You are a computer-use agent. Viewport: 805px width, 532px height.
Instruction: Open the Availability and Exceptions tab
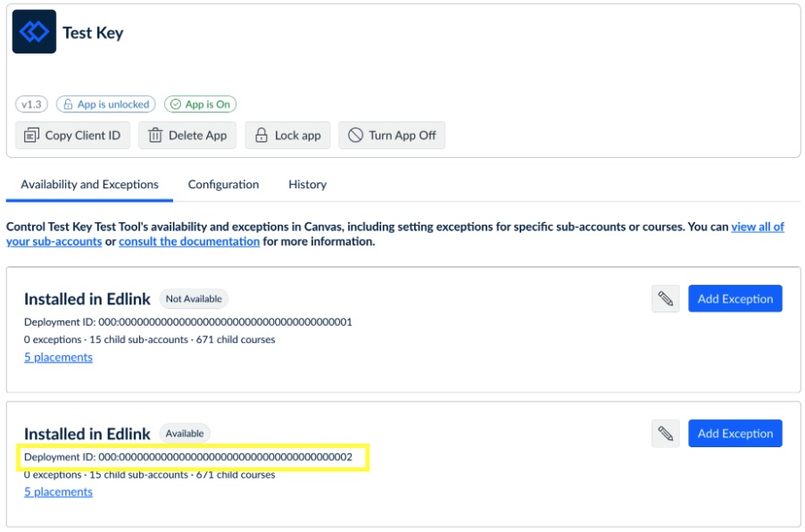point(89,185)
